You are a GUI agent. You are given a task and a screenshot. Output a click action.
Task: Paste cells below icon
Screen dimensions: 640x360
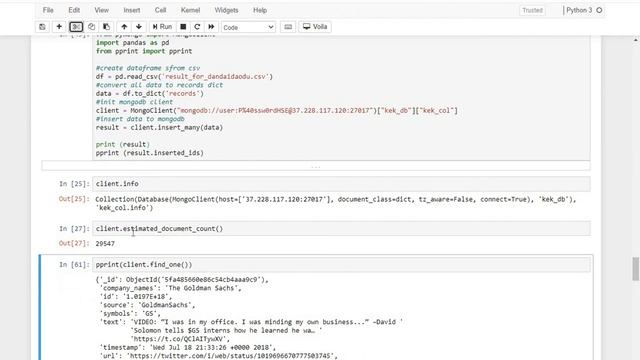tap(107, 27)
